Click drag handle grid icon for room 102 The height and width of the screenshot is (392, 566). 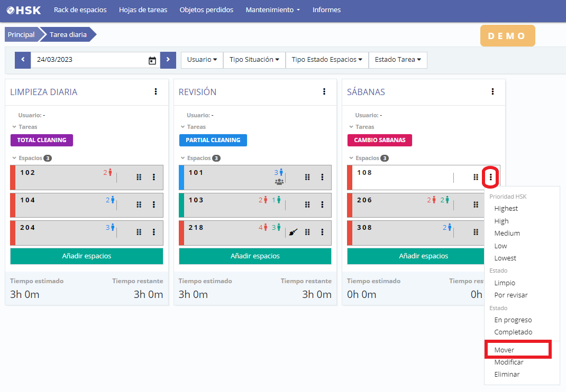(139, 177)
